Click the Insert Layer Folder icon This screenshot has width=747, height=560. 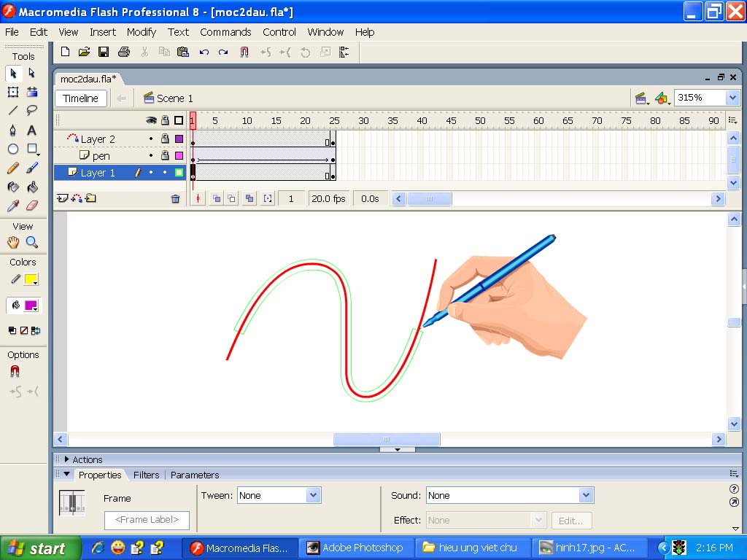(x=91, y=198)
